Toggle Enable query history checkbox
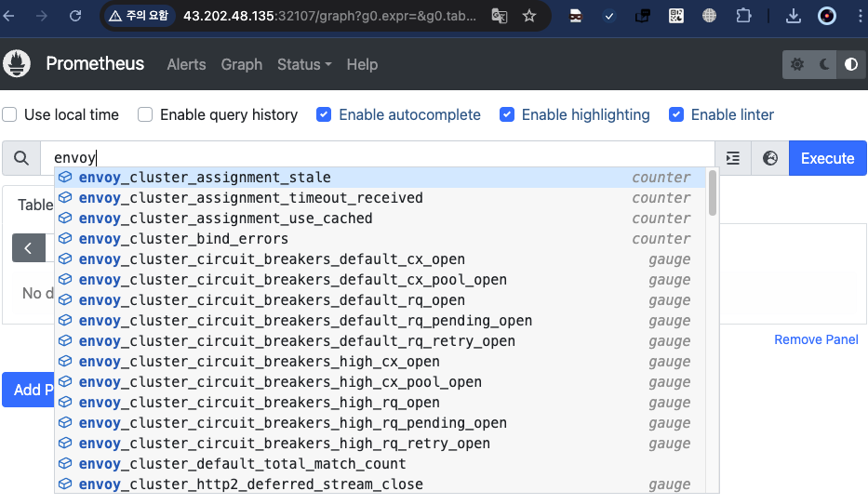868x504 pixels. pyautogui.click(x=145, y=114)
